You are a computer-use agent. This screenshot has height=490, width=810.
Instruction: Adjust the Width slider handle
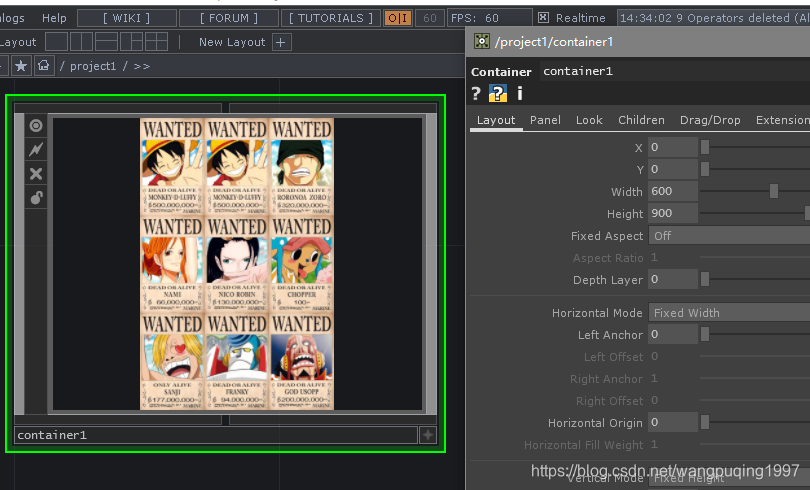(773, 191)
